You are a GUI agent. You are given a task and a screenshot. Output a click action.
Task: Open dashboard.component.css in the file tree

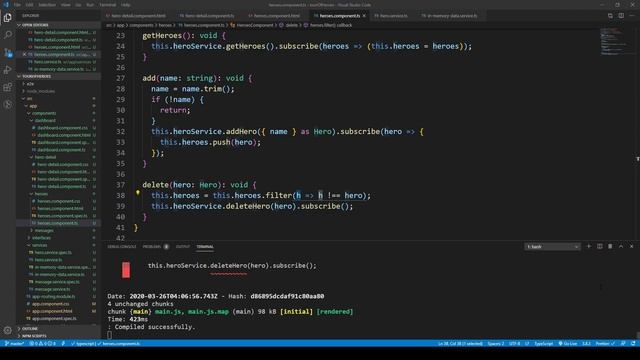click(62, 128)
